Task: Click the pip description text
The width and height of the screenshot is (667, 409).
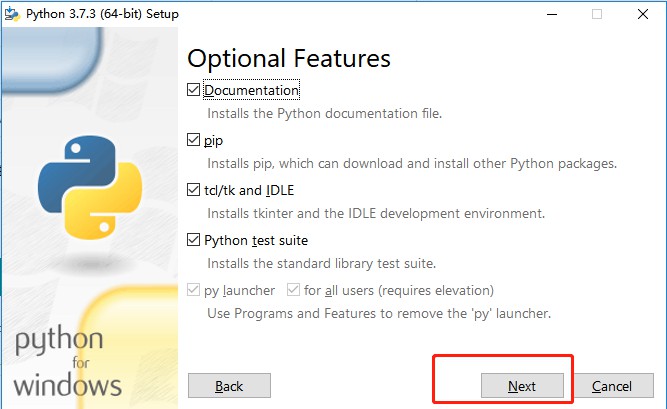Action: [411, 163]
